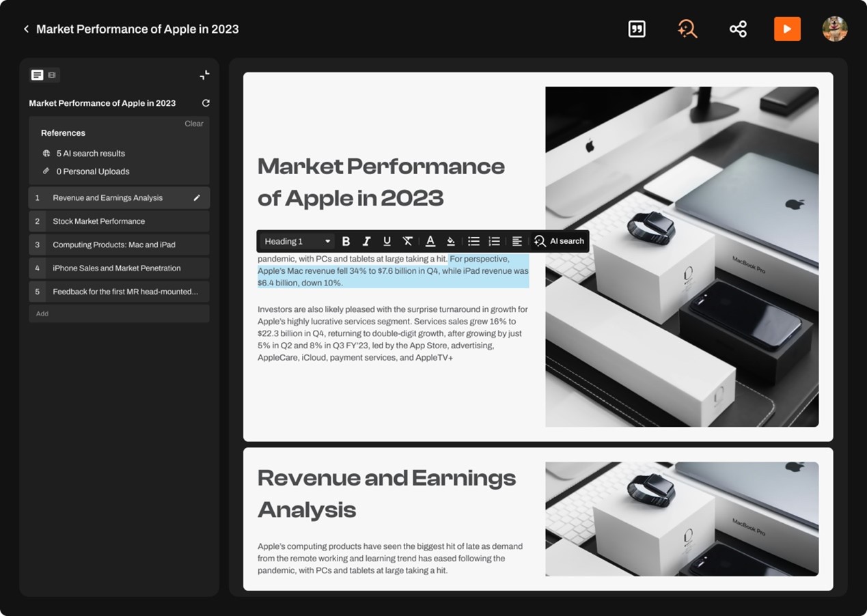
Task: Select the first slide's Apple products image
Action: tap(682, 257)
